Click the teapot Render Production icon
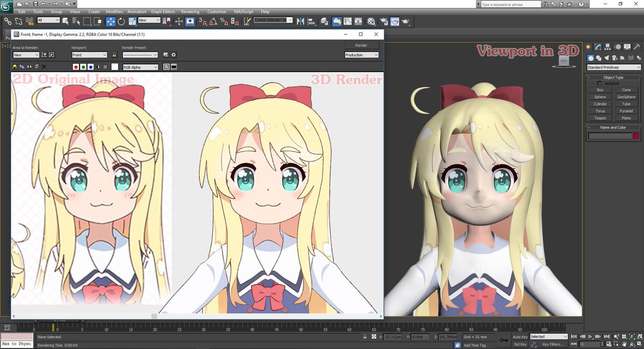644x349 pixels. pos(406,21)
